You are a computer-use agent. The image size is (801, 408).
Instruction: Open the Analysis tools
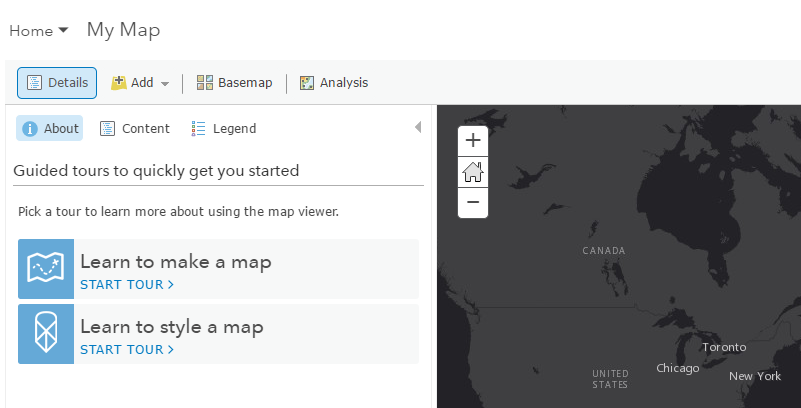334,83
